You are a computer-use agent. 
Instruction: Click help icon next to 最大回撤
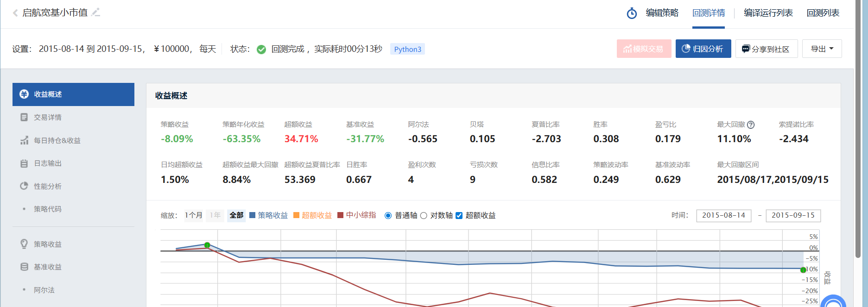[x=751, y=125]
